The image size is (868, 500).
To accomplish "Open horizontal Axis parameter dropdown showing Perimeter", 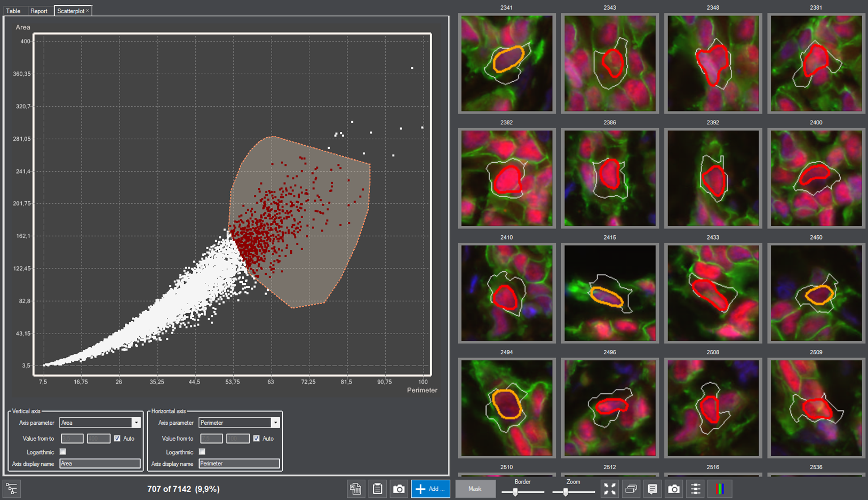I will click(275, 423).
